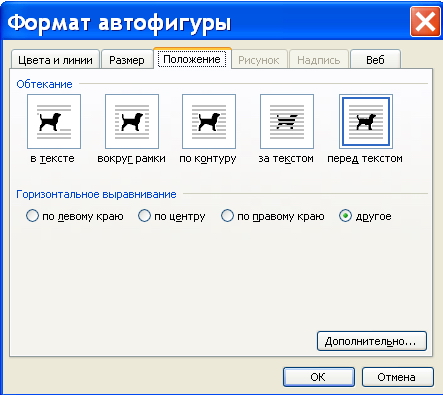Open the 'Размер' tab
443x395 pixels.
pos(127,60)
